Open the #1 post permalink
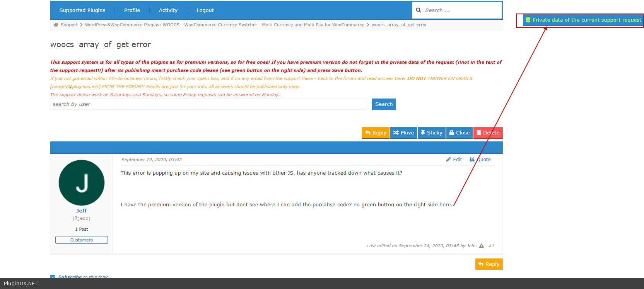Viewport: 644px width, 289px height. [491, 246]
